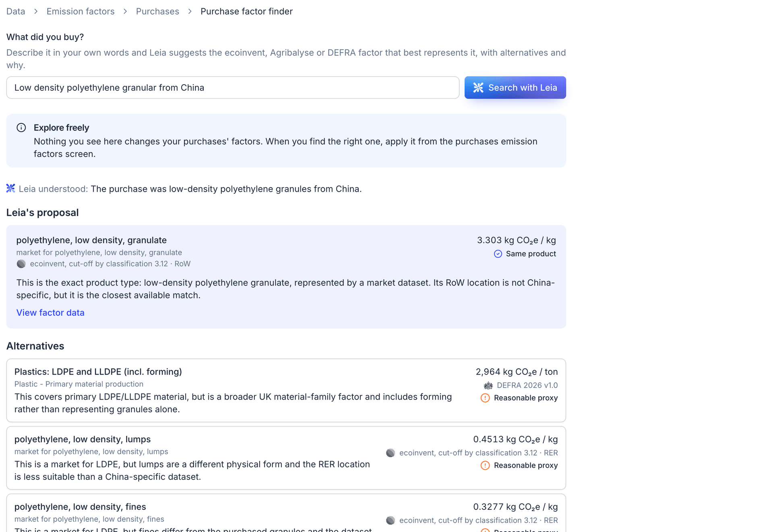Click the polyethylene, low density, granulate proposal title
This screenshot has width=773, height=532.
[91, 240]
